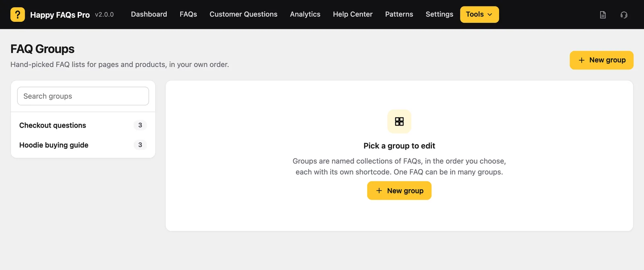Click New group button in empty-state panel
This screenshot has width=644, height=270.
click(399, 191)
